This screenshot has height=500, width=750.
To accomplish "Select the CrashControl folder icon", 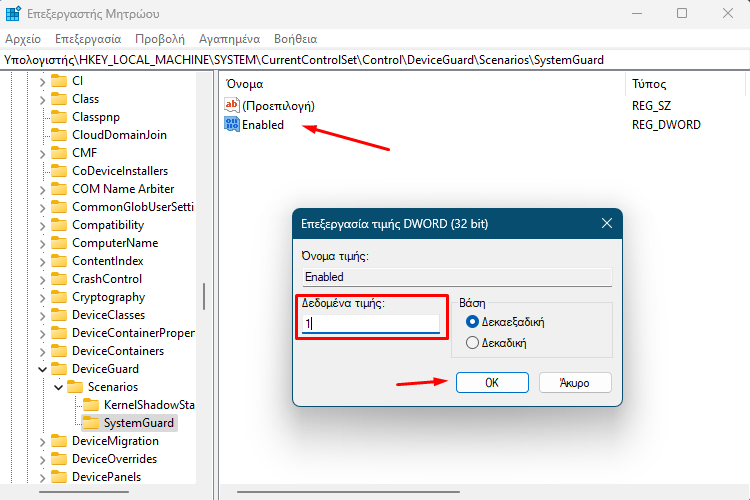I will coord(59,278).
